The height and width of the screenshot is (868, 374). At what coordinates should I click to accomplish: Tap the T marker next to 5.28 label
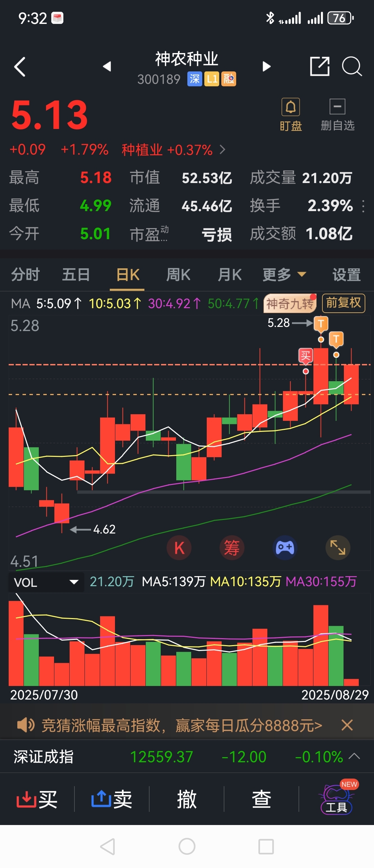tap(321, 324)
